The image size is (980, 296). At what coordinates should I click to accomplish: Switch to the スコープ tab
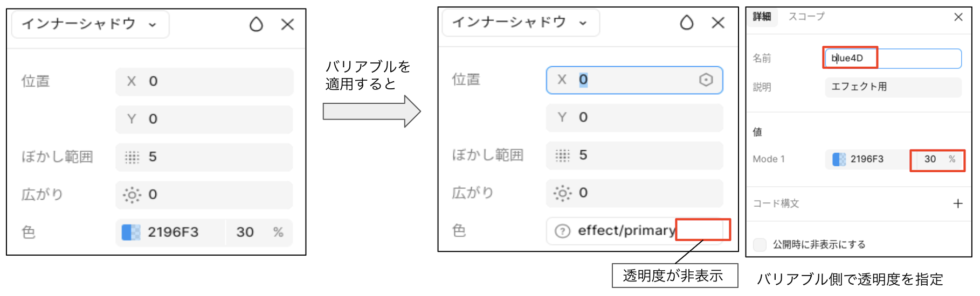[x=806, y=17]
